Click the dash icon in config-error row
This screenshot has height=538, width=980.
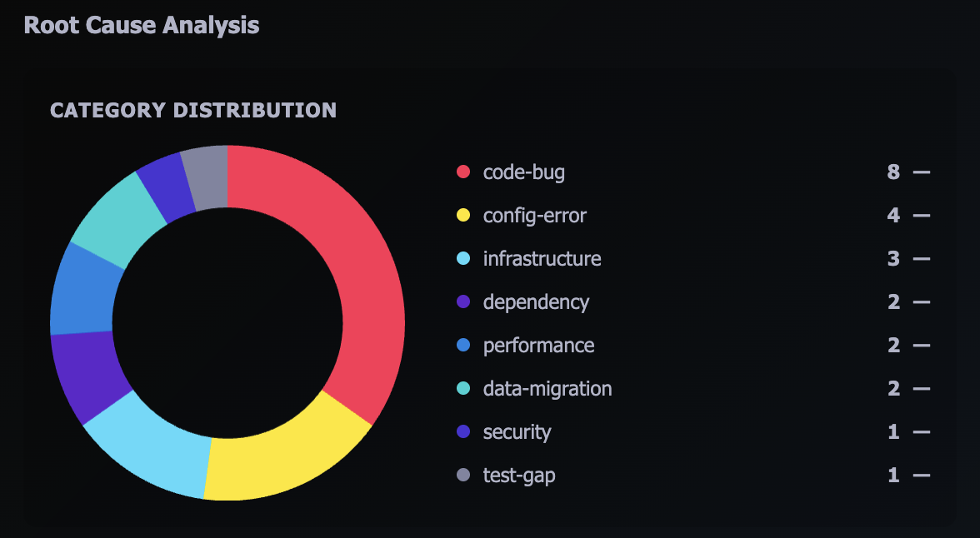[x=921, y=216]
